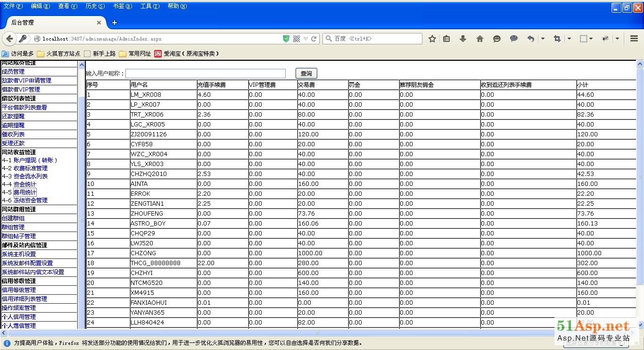Open the downloads arrow icon
644x350 pixels.
tap(463, 39)
